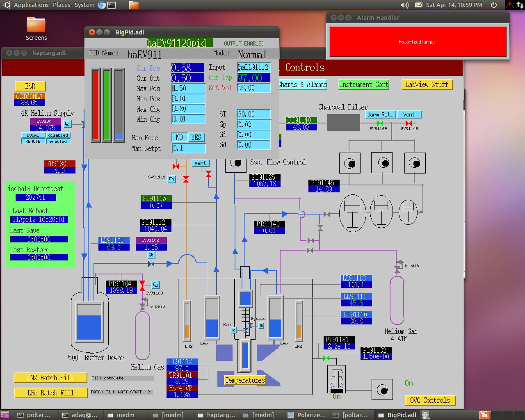Viewport: 525px width, 420px height.
Task: Start LN2 Batch Fill
Action: (50, 378)
